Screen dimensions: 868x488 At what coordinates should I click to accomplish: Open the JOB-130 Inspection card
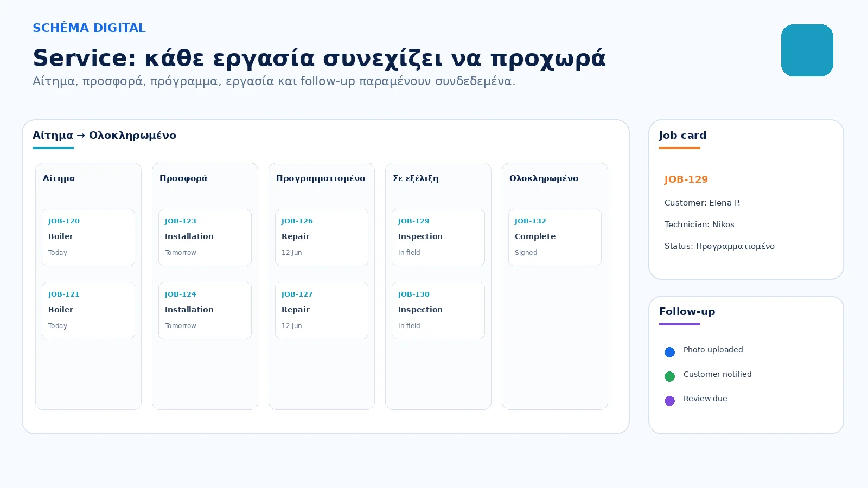tap(438, 311)
